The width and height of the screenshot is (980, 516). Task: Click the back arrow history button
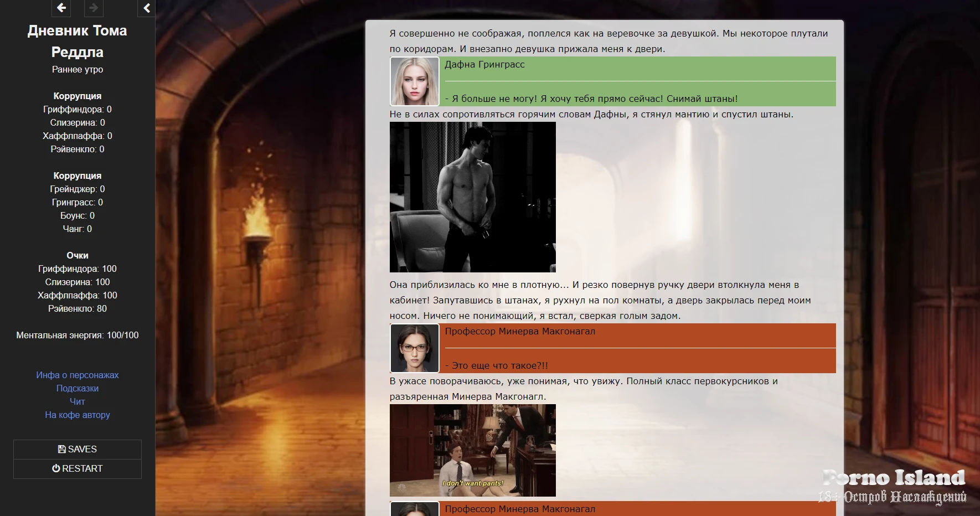pos(61,8)
